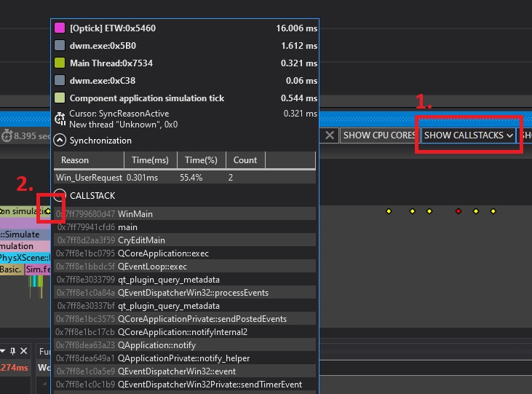Screen dimensions: 532x394
Task: Click the rightmost yellow diamond marker
Action: (493, 211)
